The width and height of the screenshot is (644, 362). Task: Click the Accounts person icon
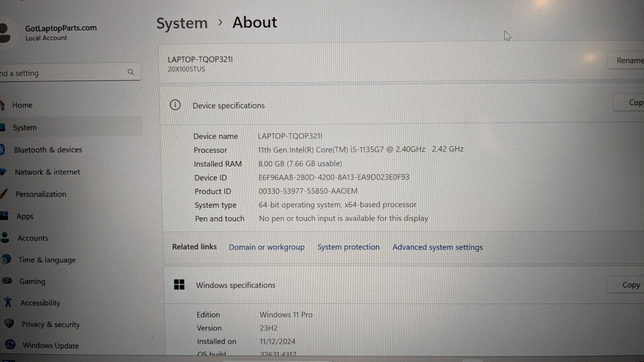coord(5,237)
